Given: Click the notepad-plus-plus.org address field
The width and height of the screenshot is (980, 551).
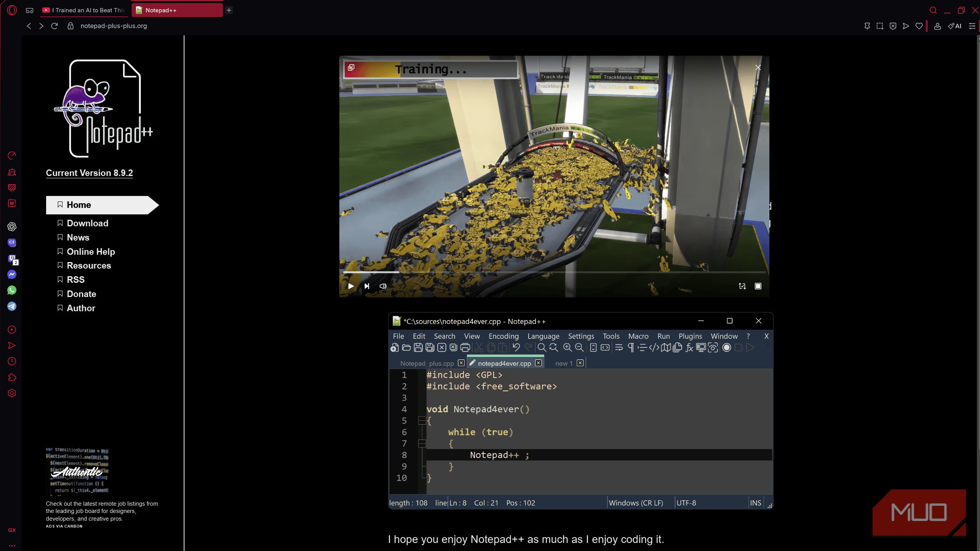Looking at the screenshot, I should pos(114,26).
